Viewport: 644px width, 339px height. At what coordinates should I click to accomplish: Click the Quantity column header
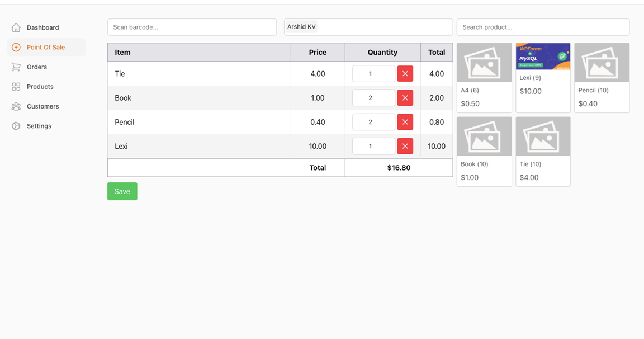tap(382, 52)
